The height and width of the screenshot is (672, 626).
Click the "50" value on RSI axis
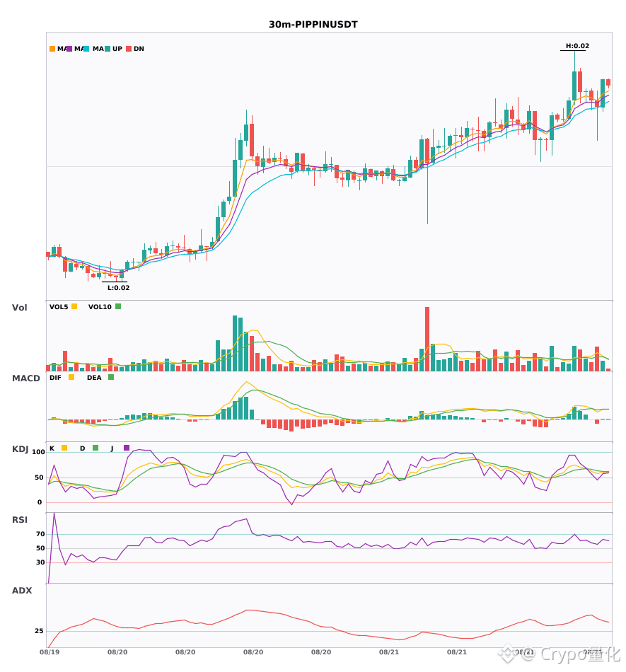(41, 548)
